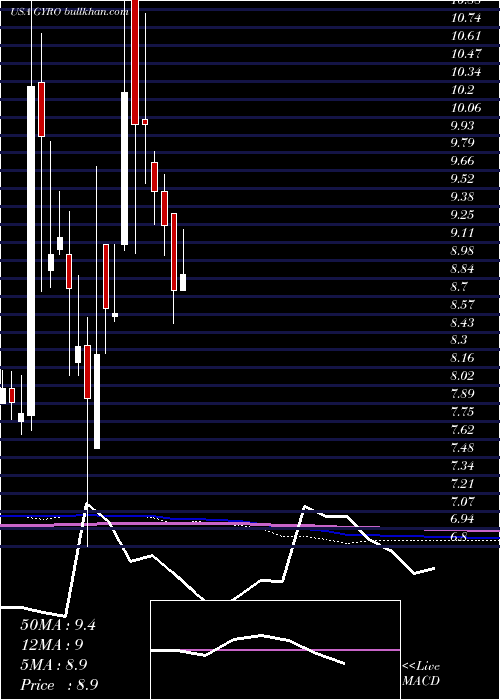
Task: Select the 6.94 price axis label
Action: pos(462,519)
